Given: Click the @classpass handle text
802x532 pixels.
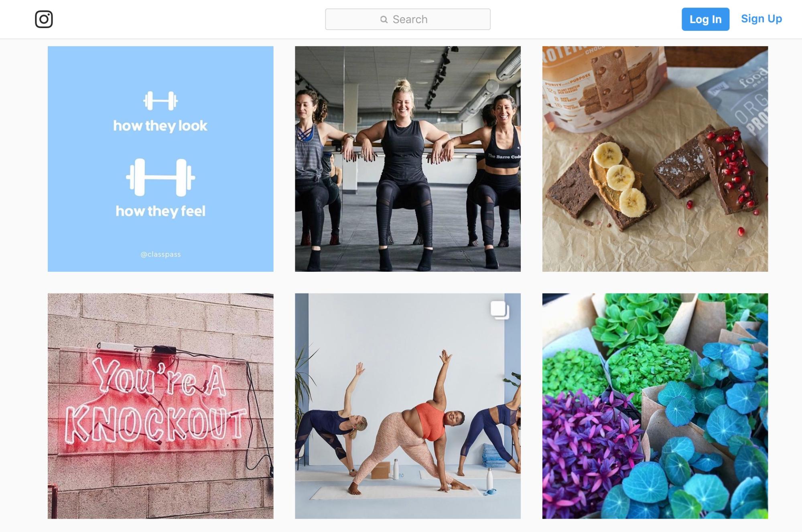Looking at the screenshot, I should [x=160, y=255].
